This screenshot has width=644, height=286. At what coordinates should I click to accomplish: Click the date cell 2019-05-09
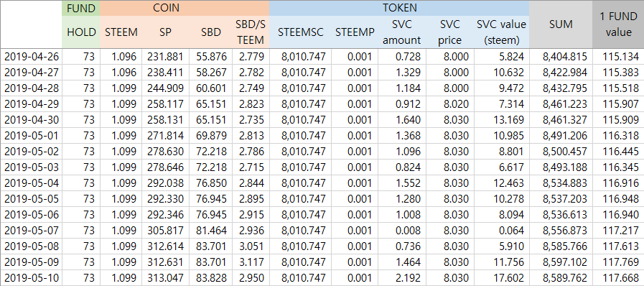click(x=31, y=262)
